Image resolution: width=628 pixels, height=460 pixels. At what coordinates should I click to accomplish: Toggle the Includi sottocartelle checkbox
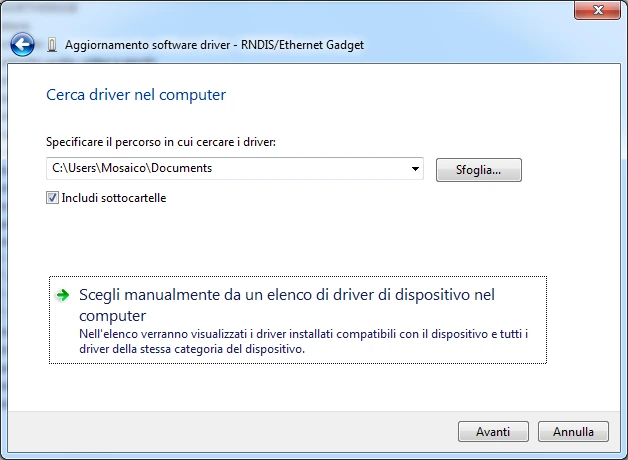52,197
